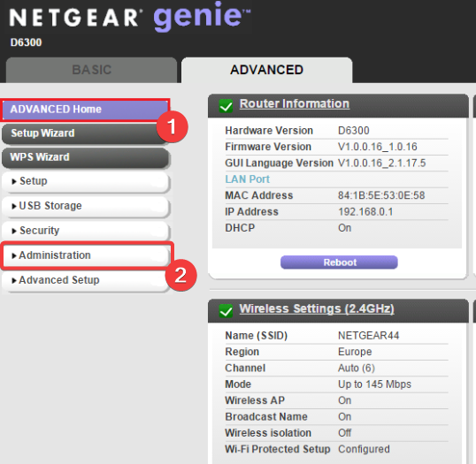Click the D6300 model label in the header
476x464 pixels.
click(x=26, y=42)
